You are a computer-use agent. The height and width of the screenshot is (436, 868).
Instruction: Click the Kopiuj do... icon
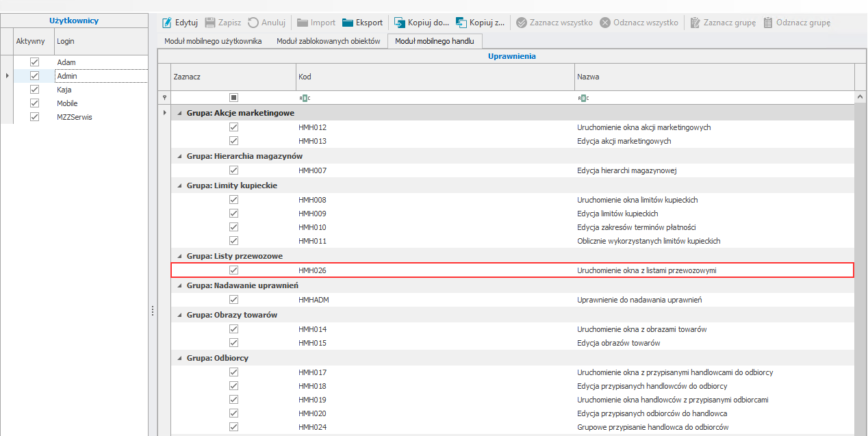(400, 23)
